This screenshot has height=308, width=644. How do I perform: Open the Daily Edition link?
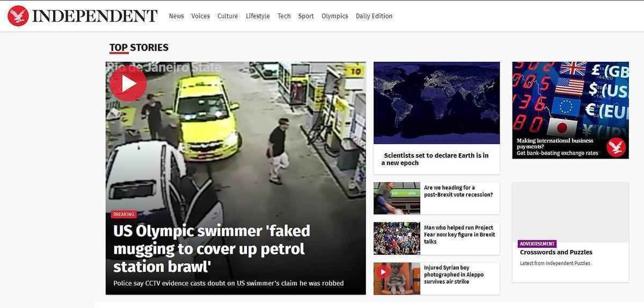tap(374, 16)
